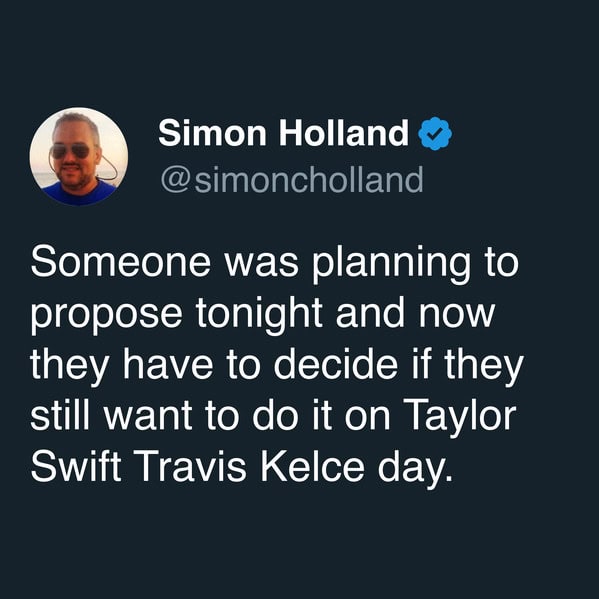Click the word decide in the tweet

tap(336, 364)
